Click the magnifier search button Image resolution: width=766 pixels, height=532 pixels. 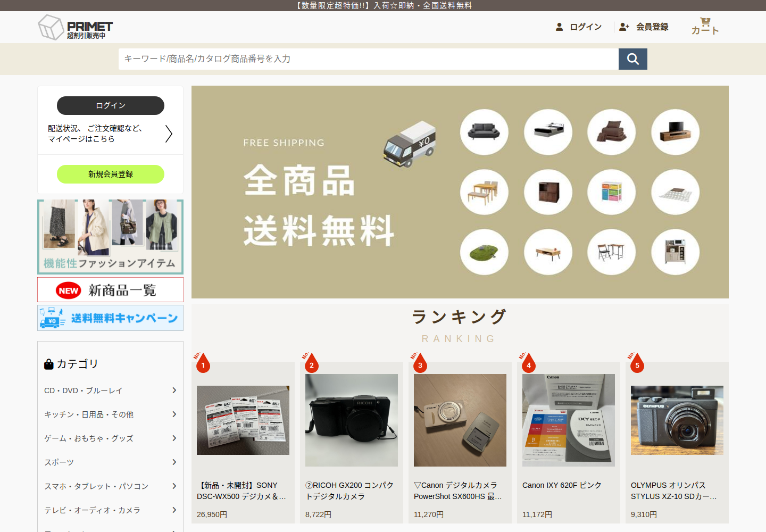[x=633, y=59]
